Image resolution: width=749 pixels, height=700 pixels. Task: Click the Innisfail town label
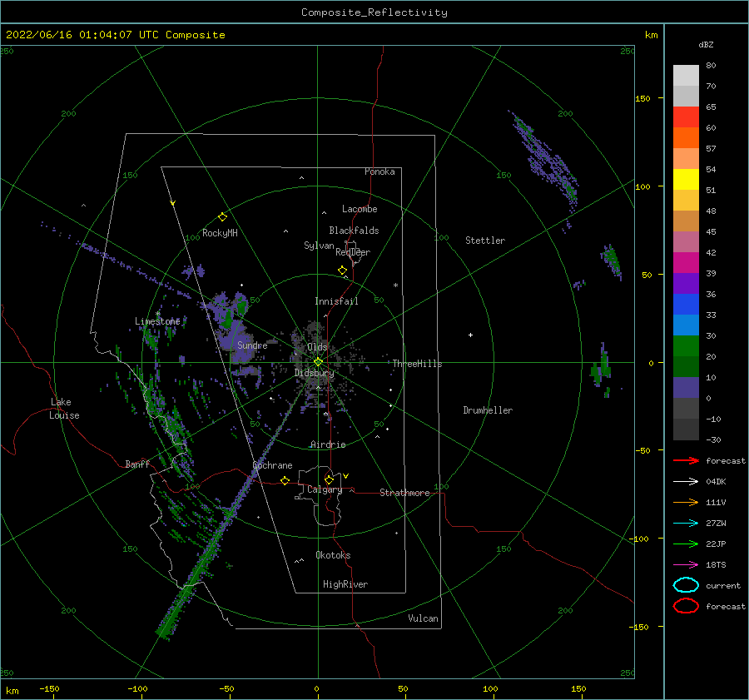click(336, 301)
